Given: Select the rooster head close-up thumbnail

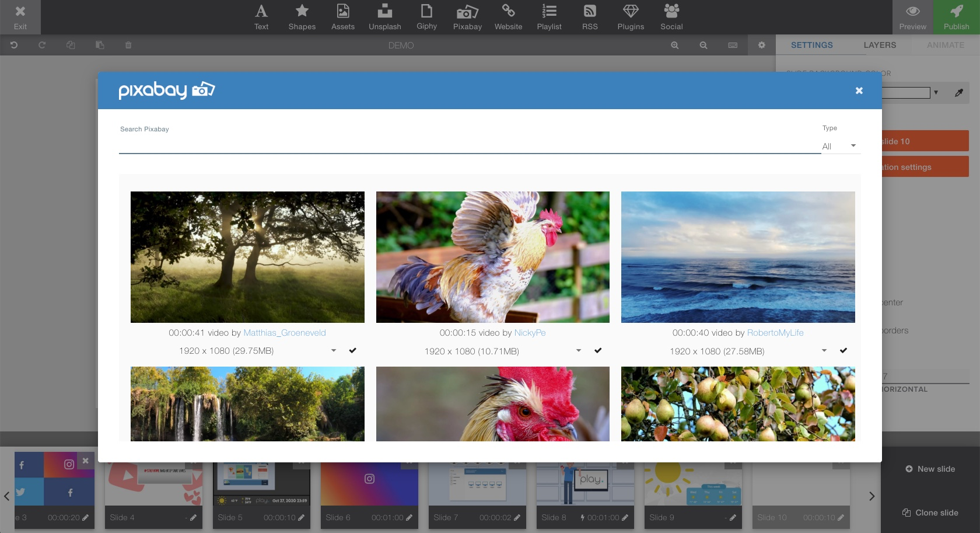Looking at the screenshot, I should click(493, 404).
